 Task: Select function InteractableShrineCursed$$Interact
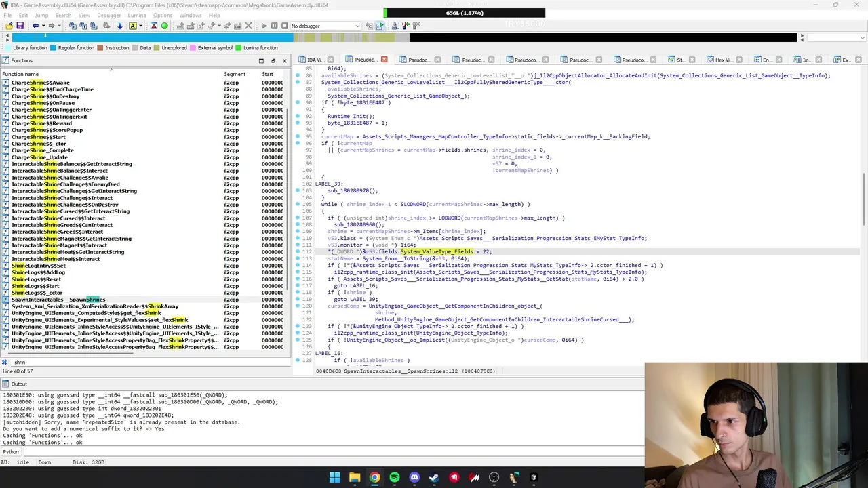pyautogui.click(x=59, y=218)
